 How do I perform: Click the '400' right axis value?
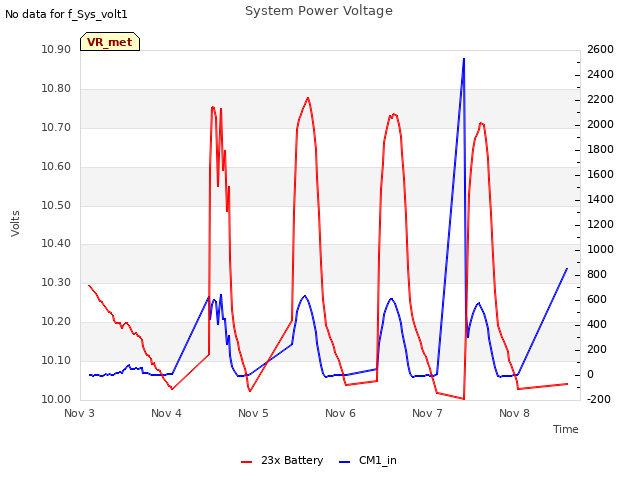pyautogui.click(x=597, y=324)
